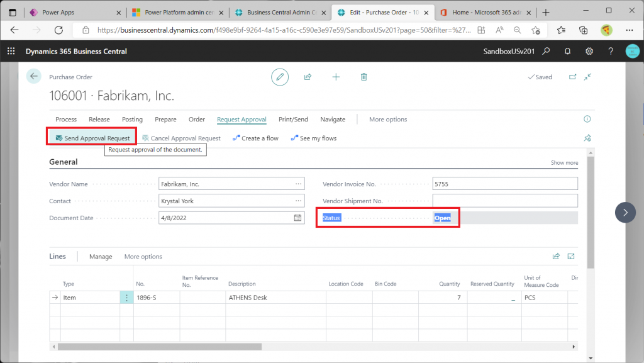Open the Process menu
644x363 pixels.
(66, 120)
